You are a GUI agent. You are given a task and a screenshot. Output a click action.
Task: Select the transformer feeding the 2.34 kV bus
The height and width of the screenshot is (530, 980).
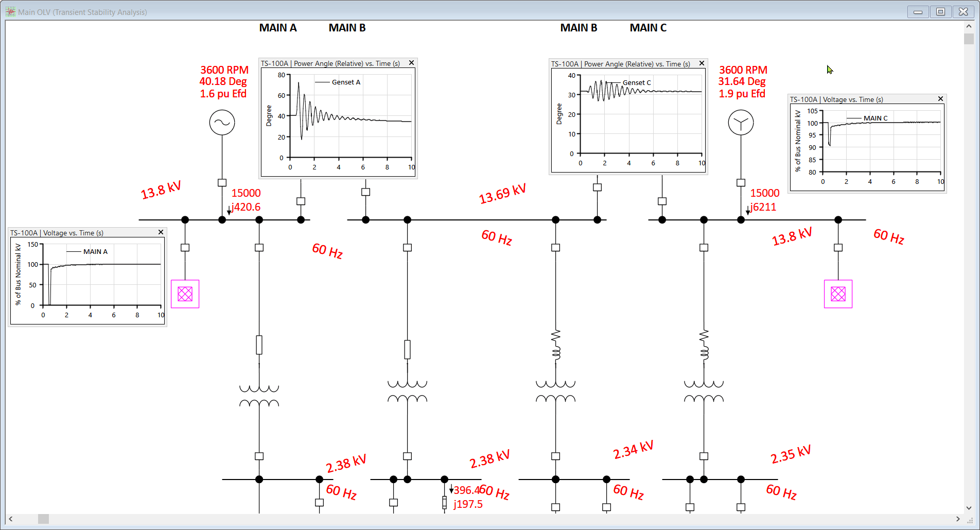(556, 392)
